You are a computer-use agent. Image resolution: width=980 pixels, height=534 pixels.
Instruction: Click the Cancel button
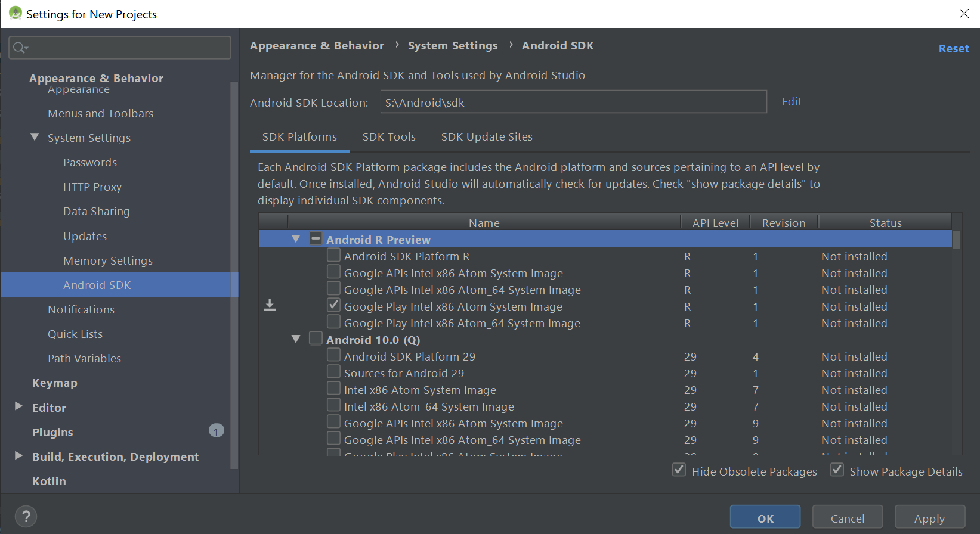pos(847,518)
